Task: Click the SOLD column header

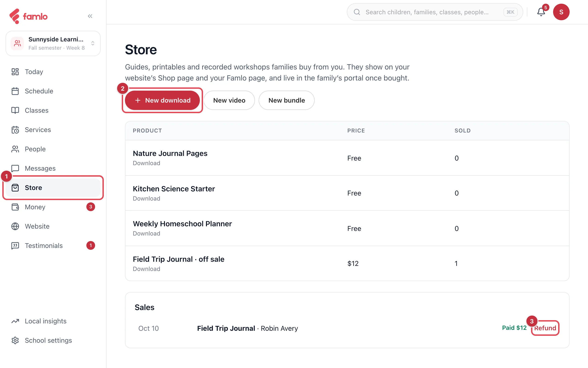Action: pos(462,131)
